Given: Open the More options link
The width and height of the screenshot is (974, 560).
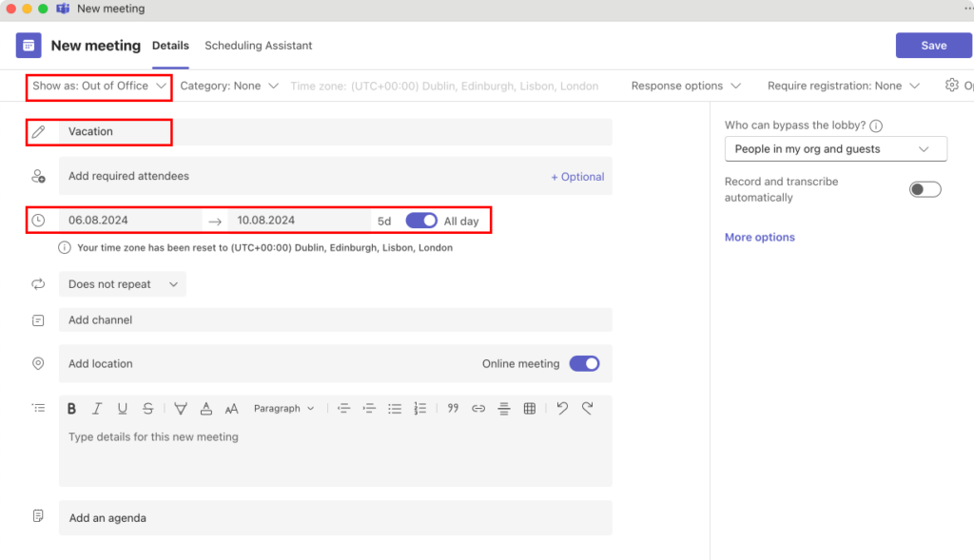Looking at the screenshot, I should (759, 238).
